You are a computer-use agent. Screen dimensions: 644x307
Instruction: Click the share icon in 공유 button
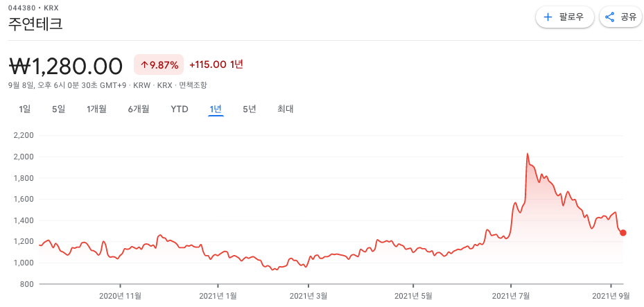pos(610,17)
